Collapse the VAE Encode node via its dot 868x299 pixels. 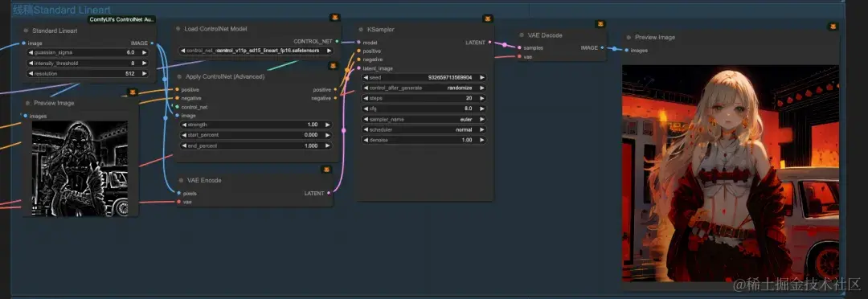tap(181, 181)
